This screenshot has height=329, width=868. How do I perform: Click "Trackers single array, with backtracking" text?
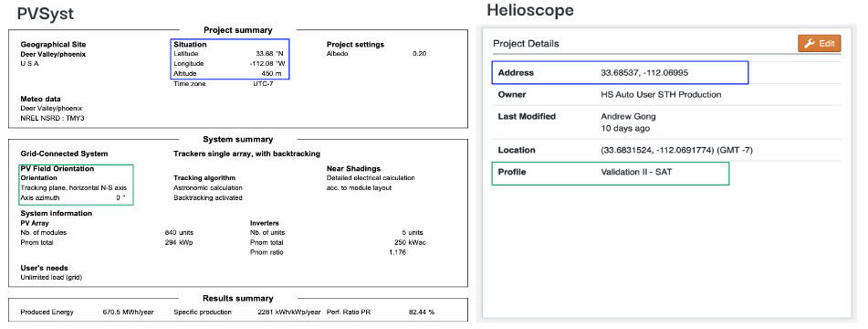click(x=247, y=154)
